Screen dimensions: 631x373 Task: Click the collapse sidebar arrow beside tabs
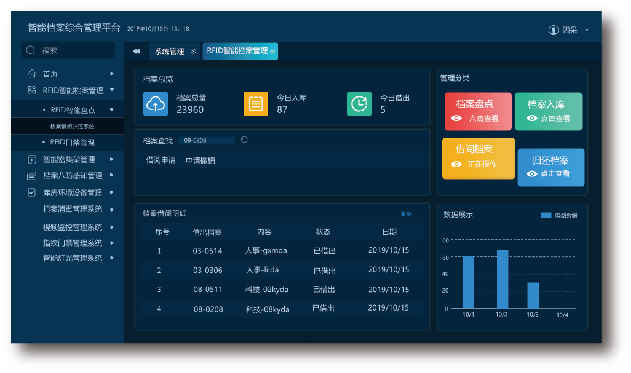pyautogui.click(x=136, y=51)
